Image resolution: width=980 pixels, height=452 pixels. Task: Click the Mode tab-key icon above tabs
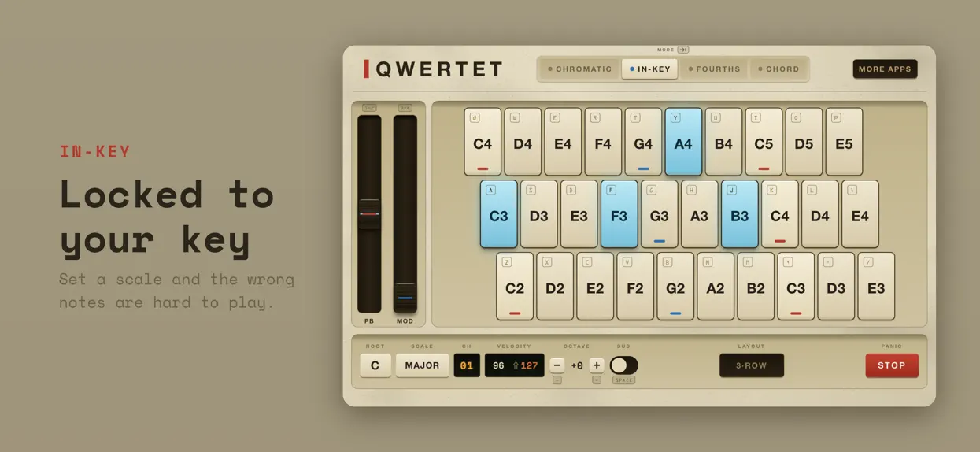(683, 50)
